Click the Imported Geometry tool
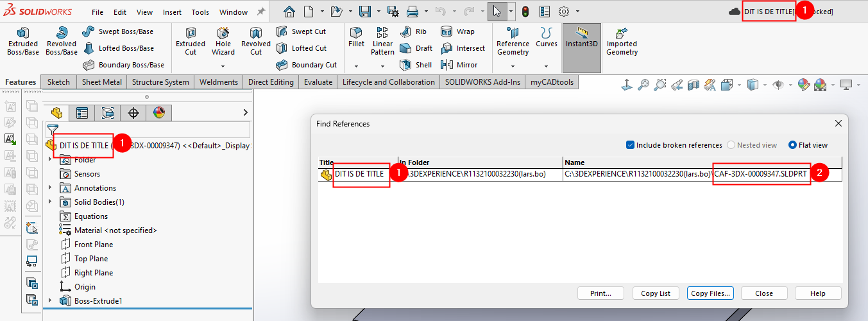This screenshot has height=321, width=868. (x=622, y=40)
